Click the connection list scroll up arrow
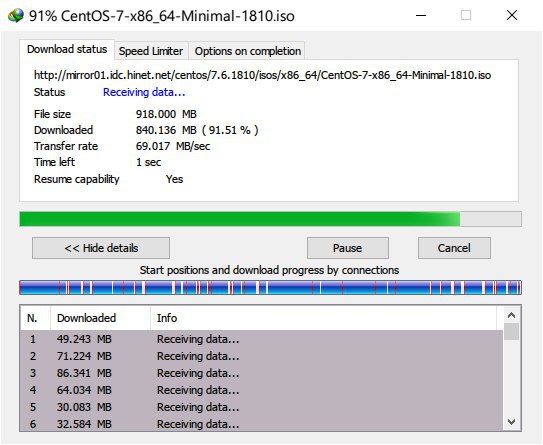This screenshot has width=543, height=445. click(x=511, y=315)
